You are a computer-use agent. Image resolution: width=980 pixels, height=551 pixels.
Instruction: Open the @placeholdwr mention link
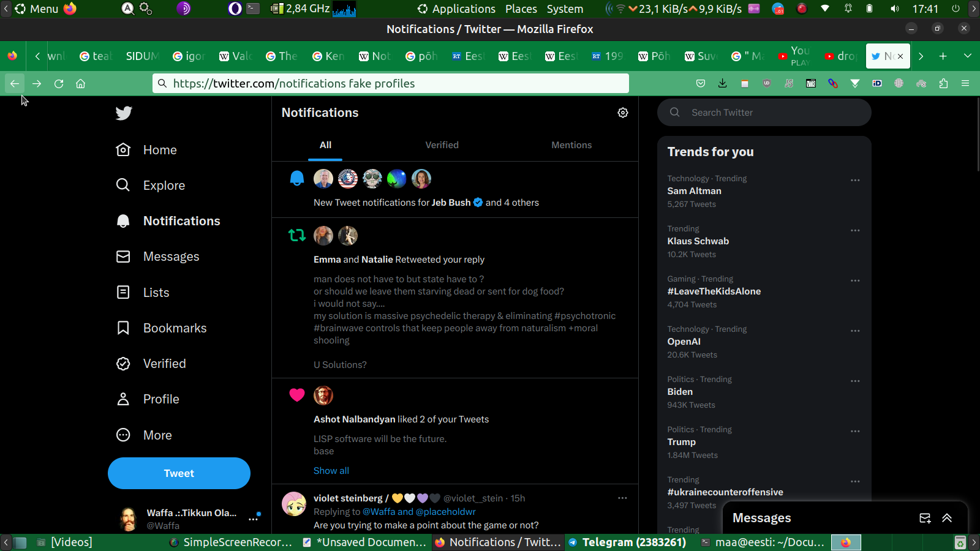(x=445, y=512)
